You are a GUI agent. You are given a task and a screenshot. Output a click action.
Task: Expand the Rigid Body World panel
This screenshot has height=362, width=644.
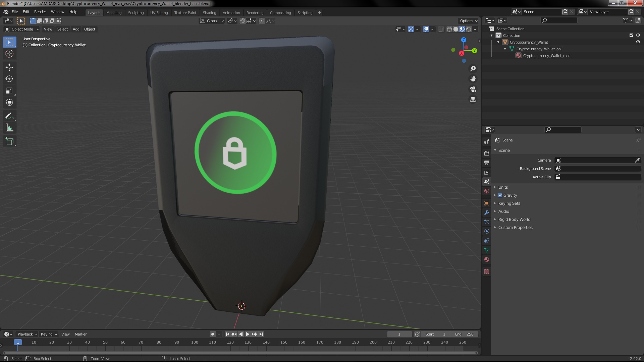coord(514,219)
